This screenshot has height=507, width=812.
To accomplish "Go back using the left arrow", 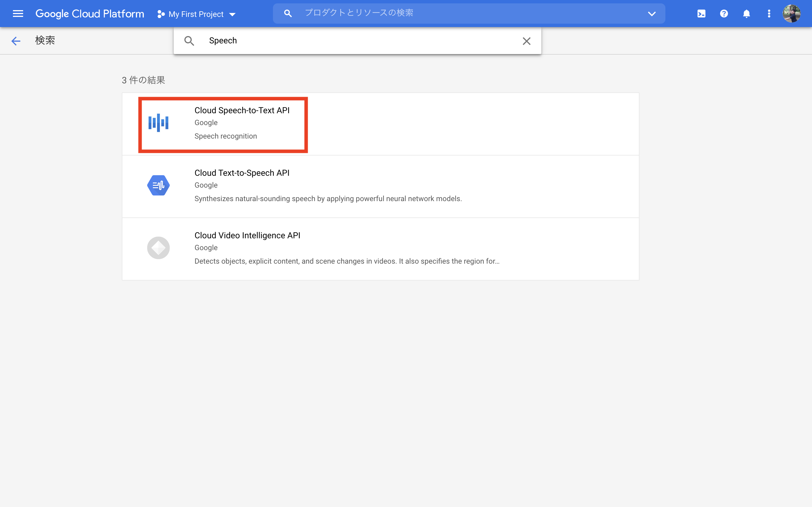I will point(16,41).
